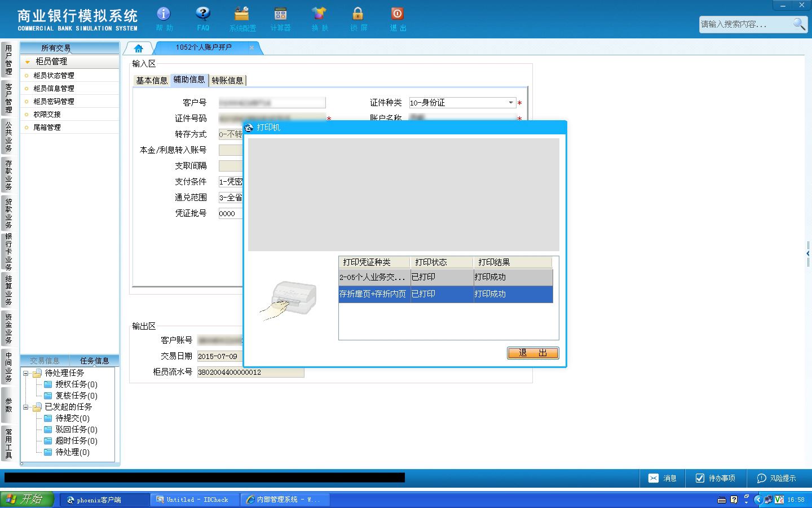The image size is (812, 508).
Task: Click the 柜员流水号 output field
Action: [x=250, y=373]
